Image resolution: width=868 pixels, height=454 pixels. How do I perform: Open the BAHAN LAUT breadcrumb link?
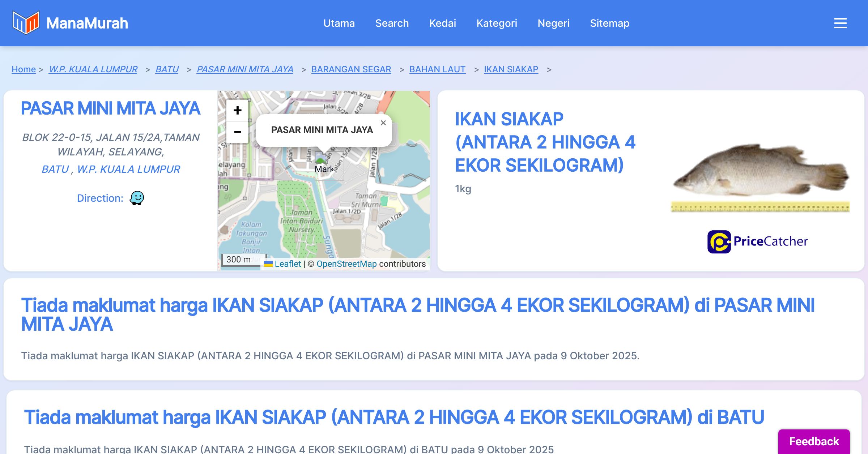tap(437, 69)
